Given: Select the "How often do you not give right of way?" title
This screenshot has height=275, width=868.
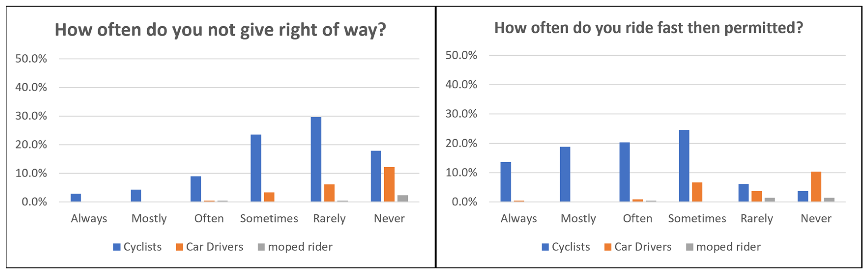Looking at the screenshot, I should pos(220,30).
